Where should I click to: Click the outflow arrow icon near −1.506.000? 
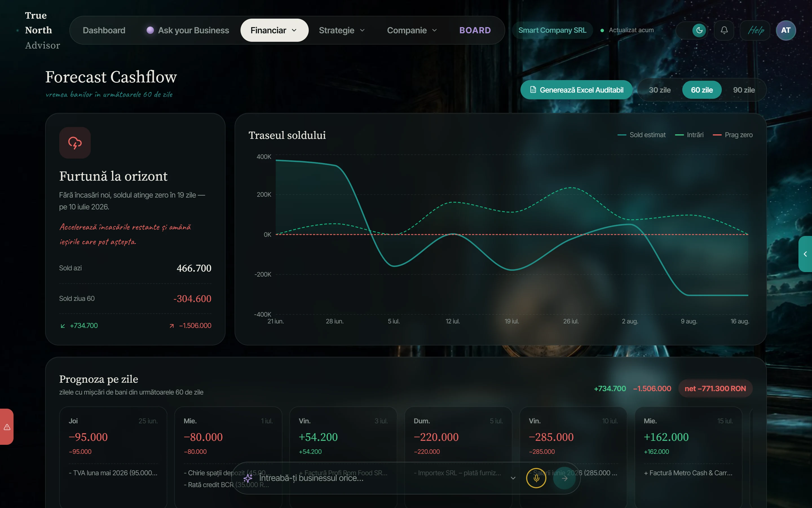click(172, 326)
